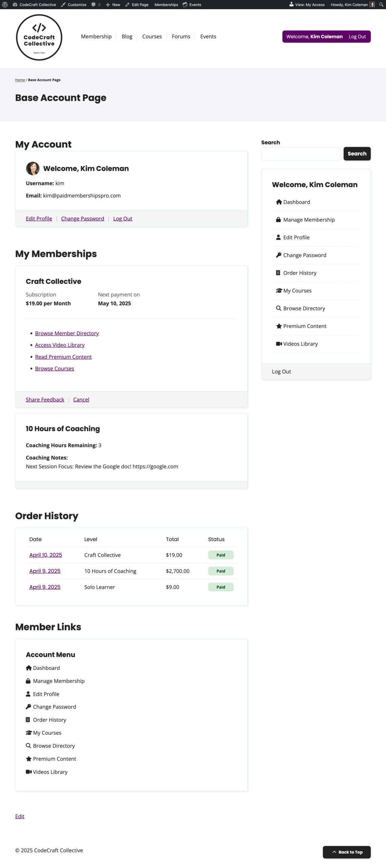Click the Edit Profile person icon in sidebar
The image size is (386, 868).
279,237
